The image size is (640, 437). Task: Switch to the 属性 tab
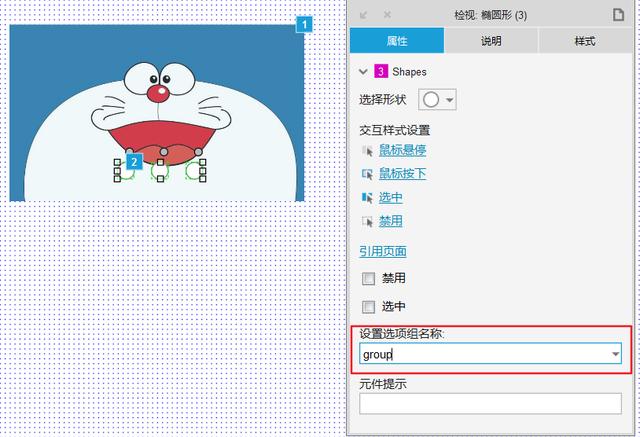(x=397, y=41)
